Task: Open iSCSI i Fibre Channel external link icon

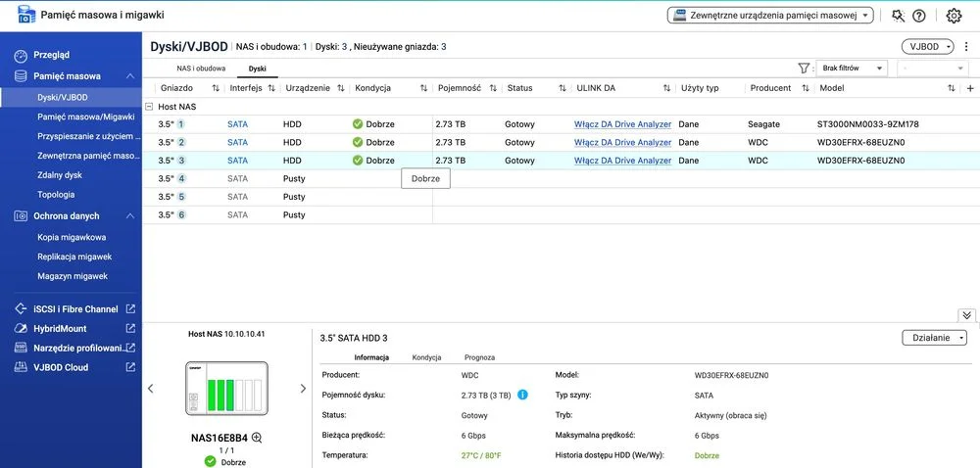Action: pos(130,308)
